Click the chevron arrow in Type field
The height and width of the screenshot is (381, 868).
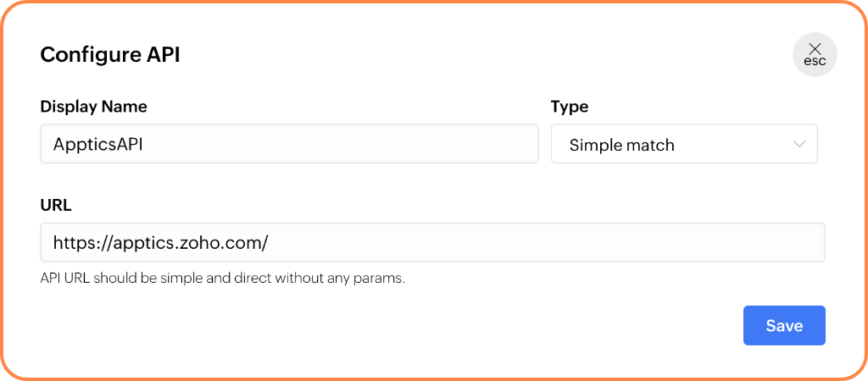[x=799, y=144]
